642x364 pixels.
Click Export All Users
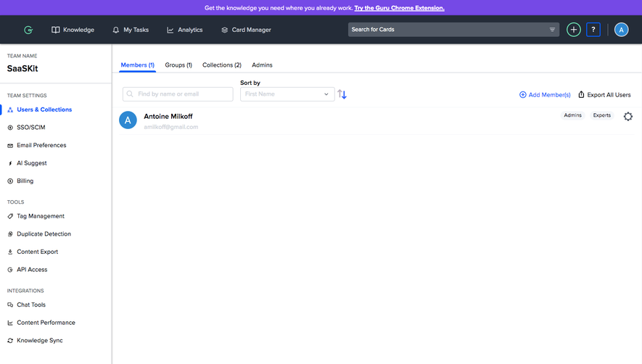pos(604,94)
